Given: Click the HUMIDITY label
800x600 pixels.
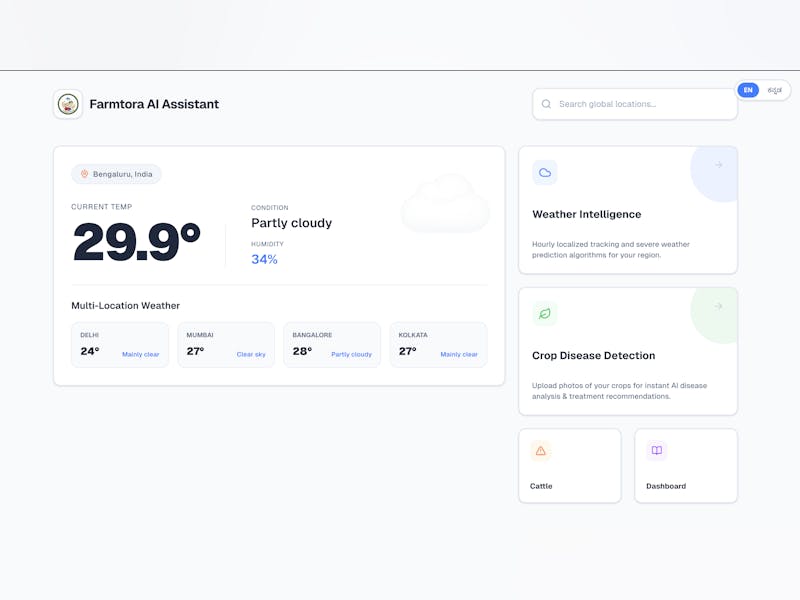Looking at the screenshot, I should [267, 244].
